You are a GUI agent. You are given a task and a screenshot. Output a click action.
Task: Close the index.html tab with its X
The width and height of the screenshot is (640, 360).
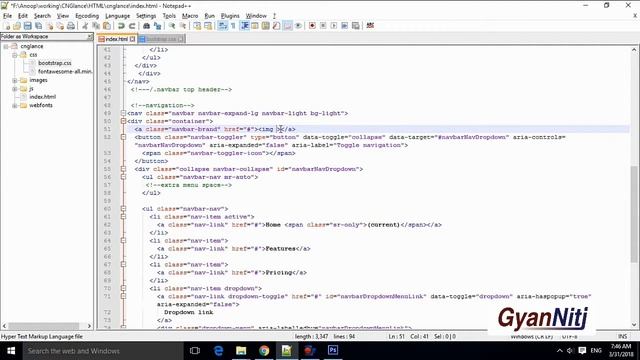(132, 39)
